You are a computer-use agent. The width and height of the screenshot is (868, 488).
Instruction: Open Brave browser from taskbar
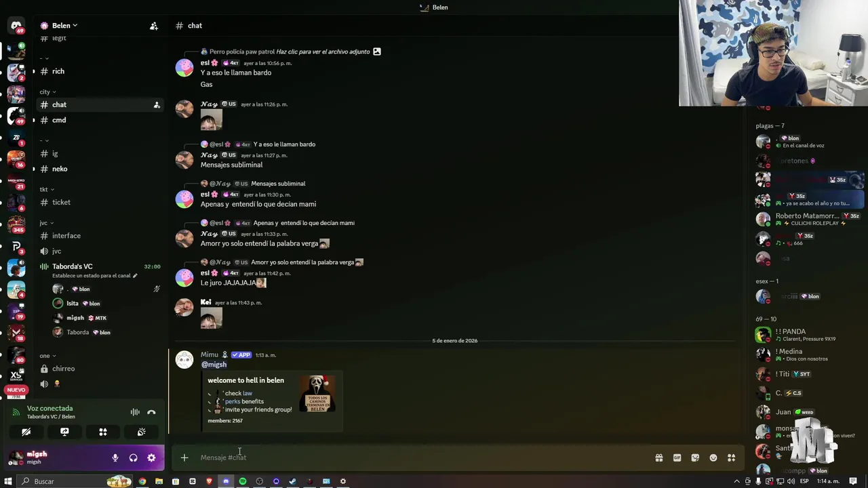(x=209, y=481)
